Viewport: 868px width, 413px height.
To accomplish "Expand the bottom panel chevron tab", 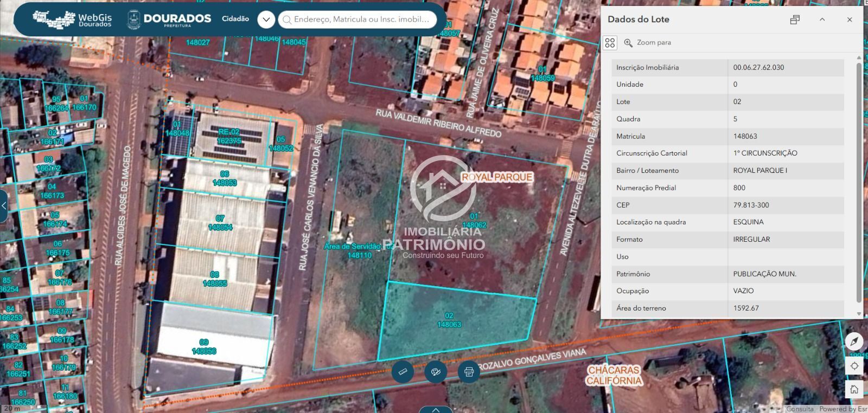I will (435, 410).
